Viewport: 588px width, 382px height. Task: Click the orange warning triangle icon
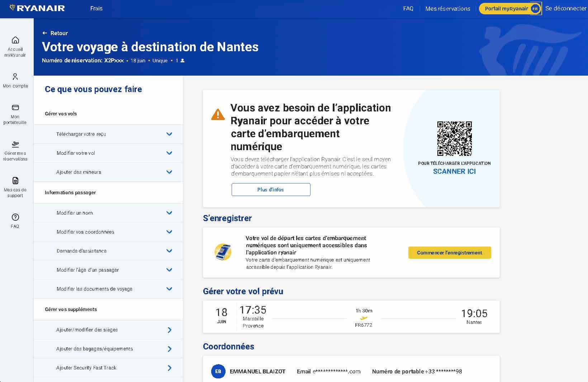[x=218, y=114]
